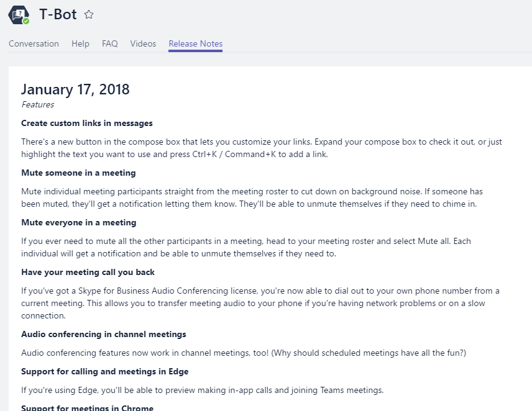Switch to the Conversation tab
This screenshot has height=411, width=532.
coord(34,43)
